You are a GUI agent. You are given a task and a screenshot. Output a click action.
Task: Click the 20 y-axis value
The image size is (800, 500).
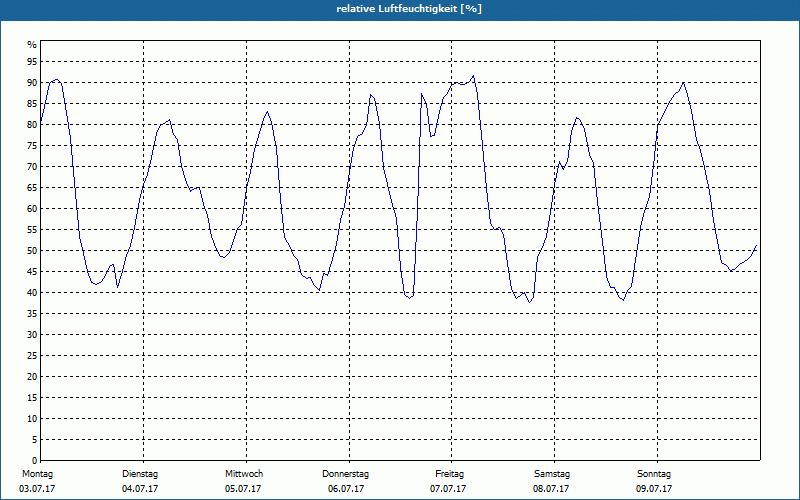(32, 377)
